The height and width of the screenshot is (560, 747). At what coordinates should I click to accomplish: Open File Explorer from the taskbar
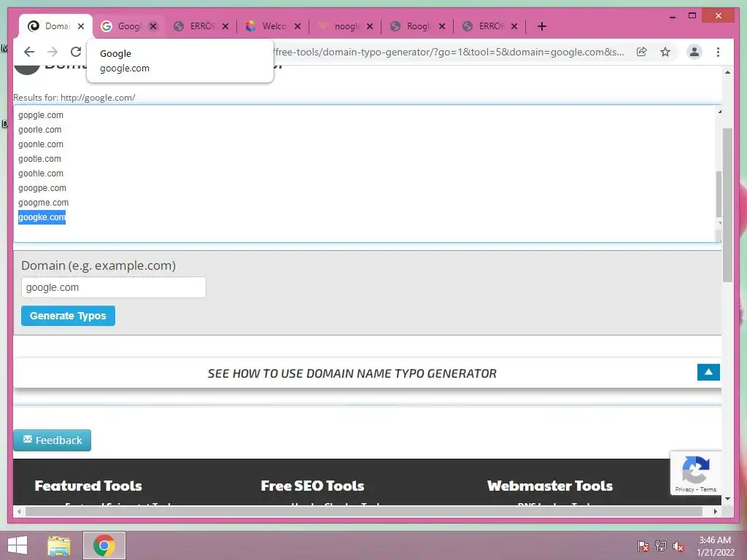tap(59, 545)
